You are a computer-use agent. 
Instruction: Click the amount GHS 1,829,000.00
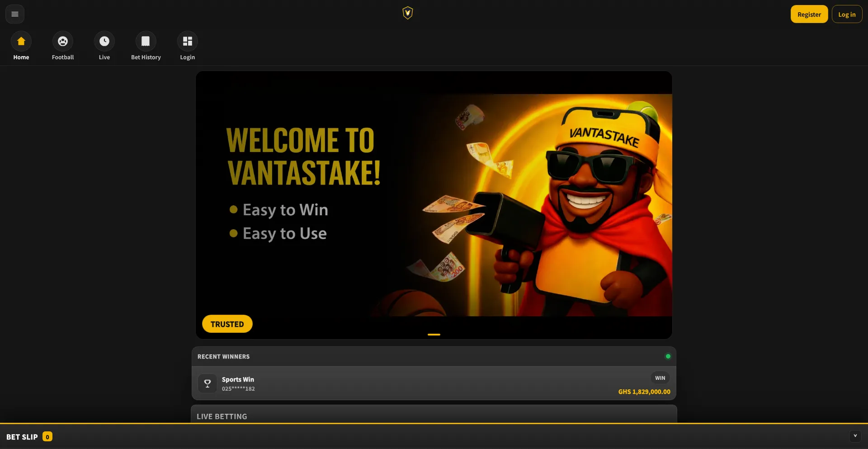click(x=644, y=392)
